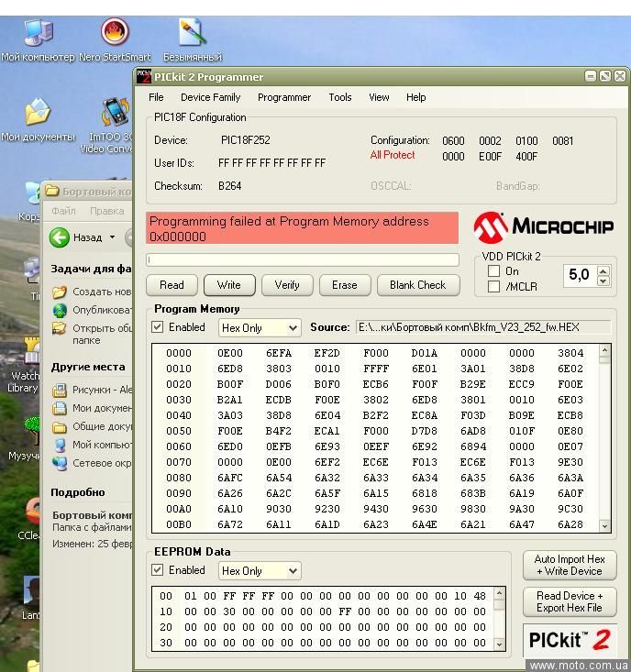Click the Verify button

[x=287, y=285]
